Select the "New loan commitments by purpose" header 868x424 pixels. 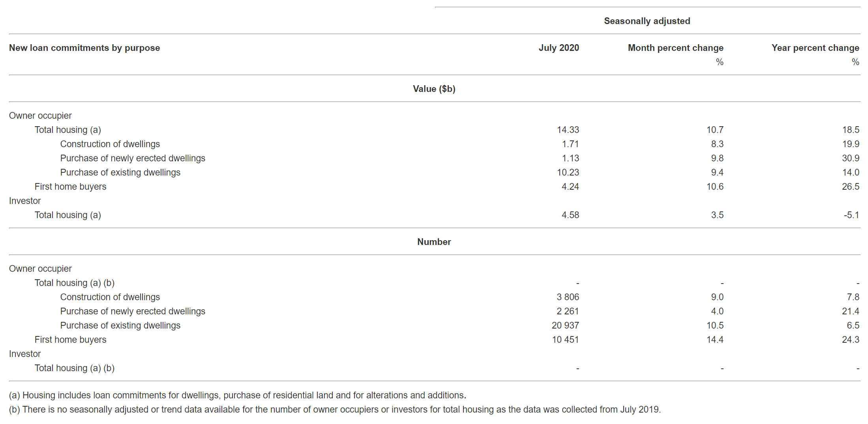[x=84, y=48]
